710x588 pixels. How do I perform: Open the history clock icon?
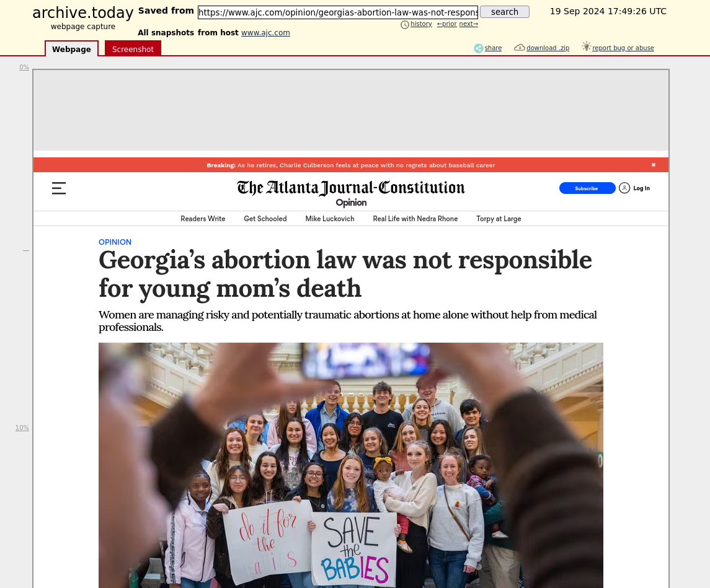coord(405,24)
